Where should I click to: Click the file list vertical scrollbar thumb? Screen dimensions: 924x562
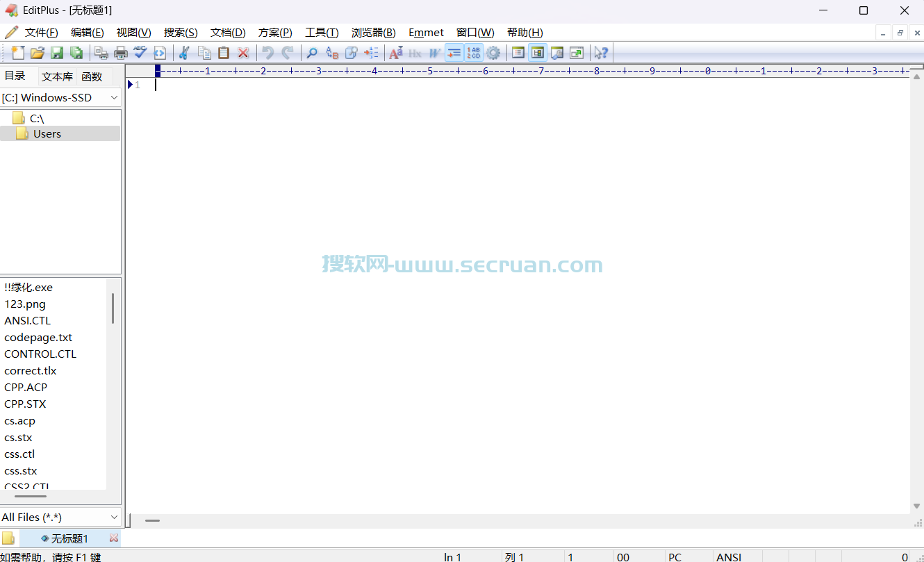click(x=113, y=308)
